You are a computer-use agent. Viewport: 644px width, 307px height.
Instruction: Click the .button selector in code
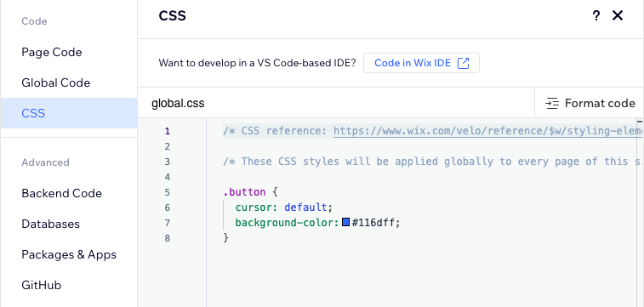[x=244, y=192]
